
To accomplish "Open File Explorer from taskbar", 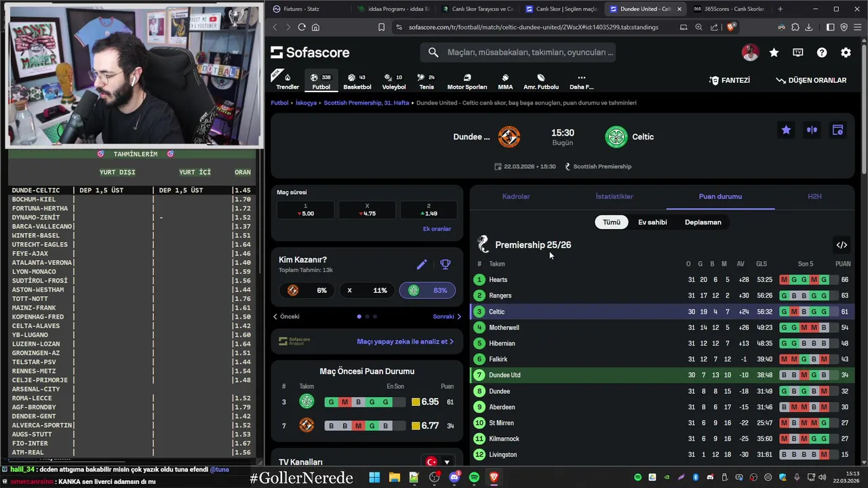I will tap(394, 477).
